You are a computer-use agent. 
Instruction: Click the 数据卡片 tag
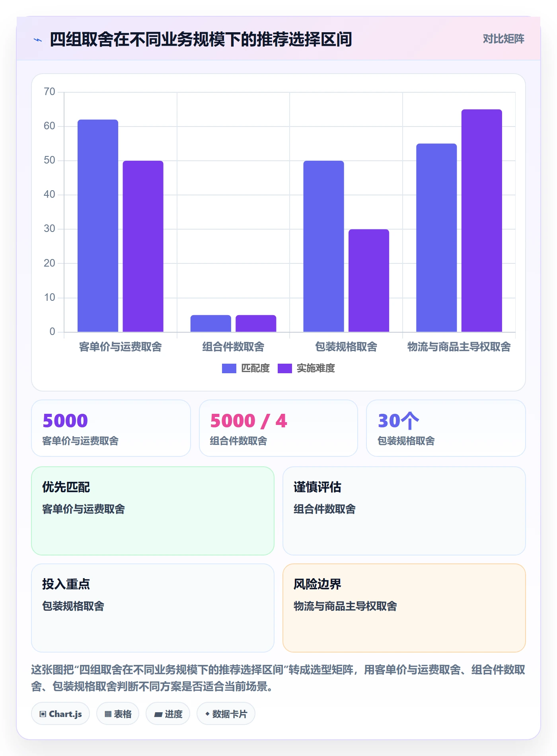[226, 714]
